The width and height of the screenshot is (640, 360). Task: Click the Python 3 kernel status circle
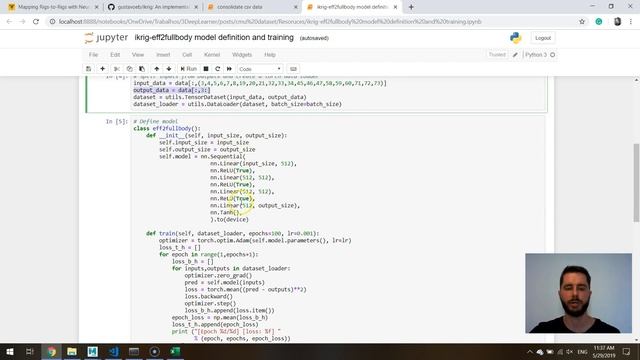[x=553, y=55]
